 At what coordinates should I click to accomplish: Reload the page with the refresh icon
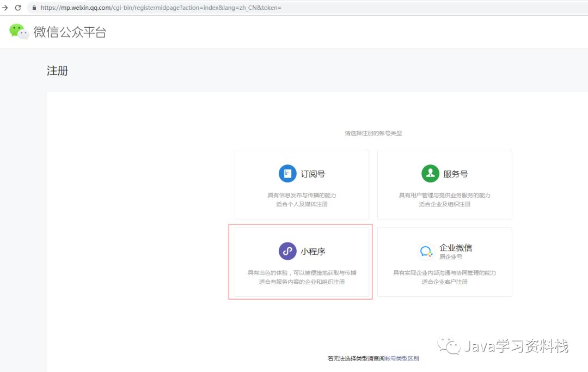[x=18, y=8]
